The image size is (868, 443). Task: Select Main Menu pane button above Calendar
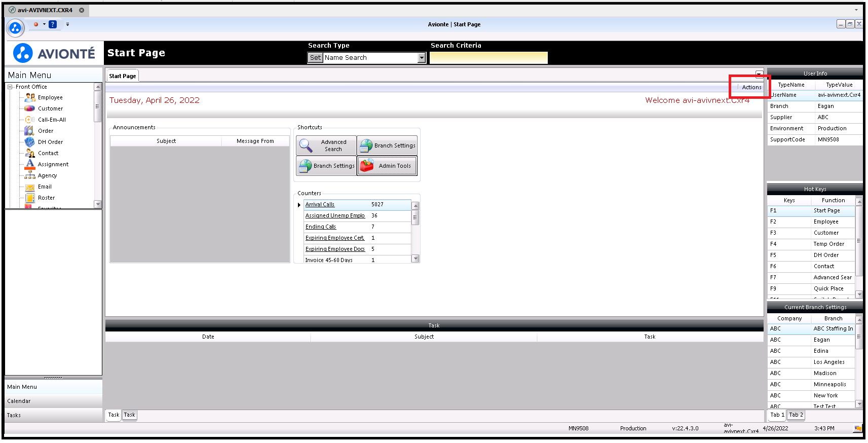point(53,387)
